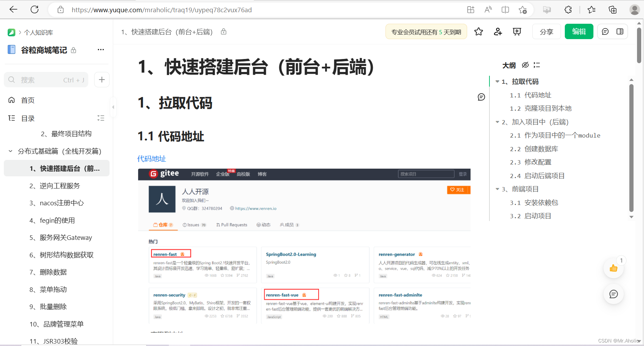The width and height of the screenshot is (644, 346).
Task: Select the star (favorite document) icon
Action: [x=478, y=31]
